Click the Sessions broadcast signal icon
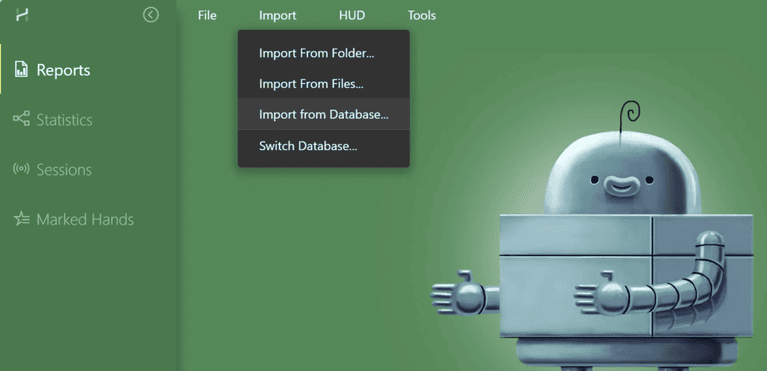Image resolution: width=767 pixels, height=371 pixels. point(21,169)
